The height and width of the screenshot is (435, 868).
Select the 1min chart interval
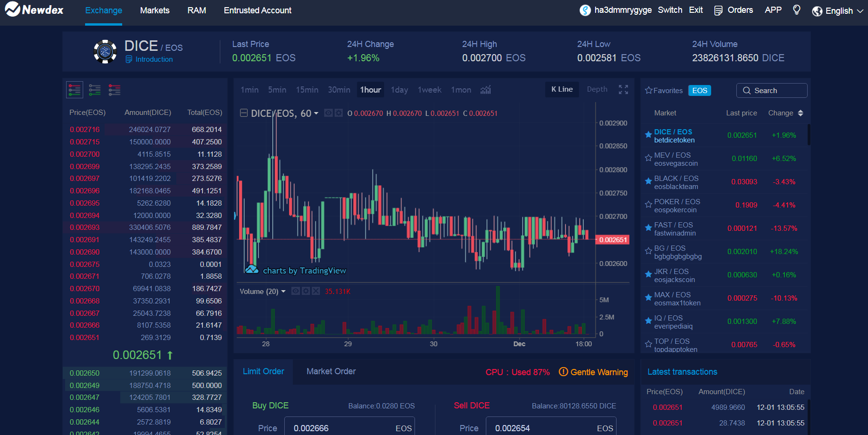[x=250, y=90]
